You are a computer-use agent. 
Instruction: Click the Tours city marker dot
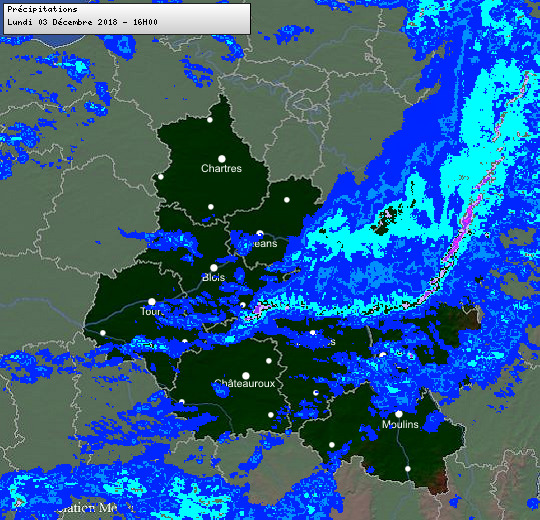152,302
